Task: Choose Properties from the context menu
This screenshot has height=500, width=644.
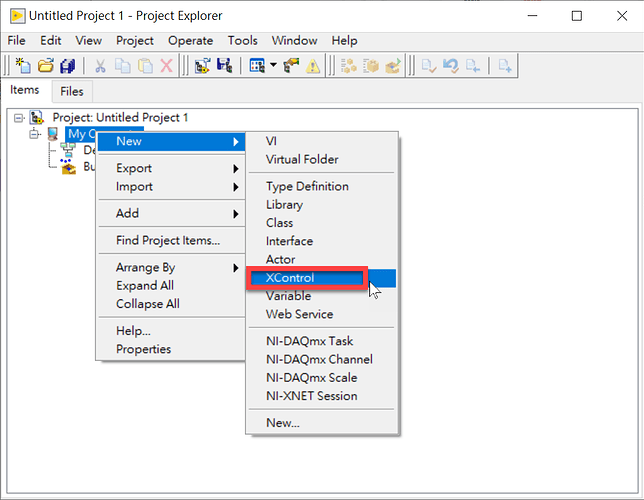Action: tap(143, 349)
